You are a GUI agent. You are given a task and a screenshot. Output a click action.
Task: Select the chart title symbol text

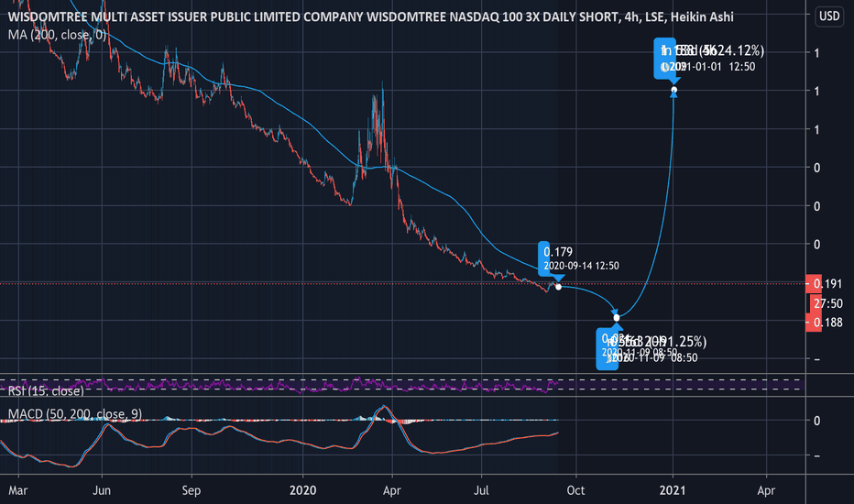click(370, 16)
